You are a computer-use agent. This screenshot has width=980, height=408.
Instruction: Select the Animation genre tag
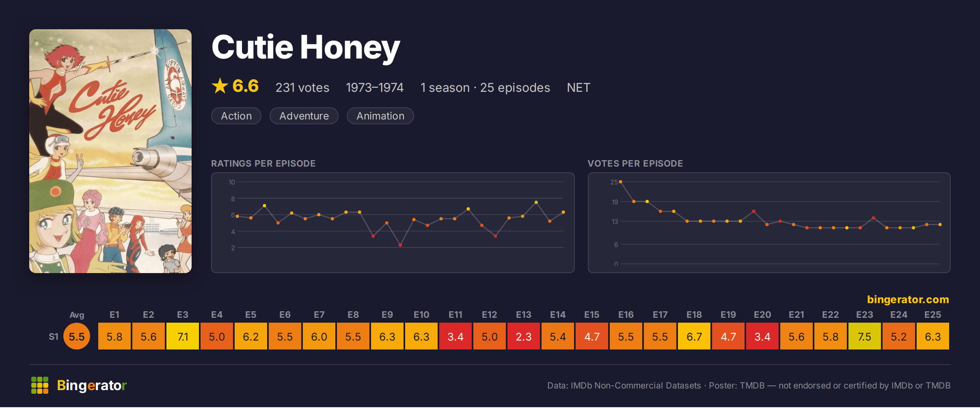pyautogui.click(x=380, y=116)
